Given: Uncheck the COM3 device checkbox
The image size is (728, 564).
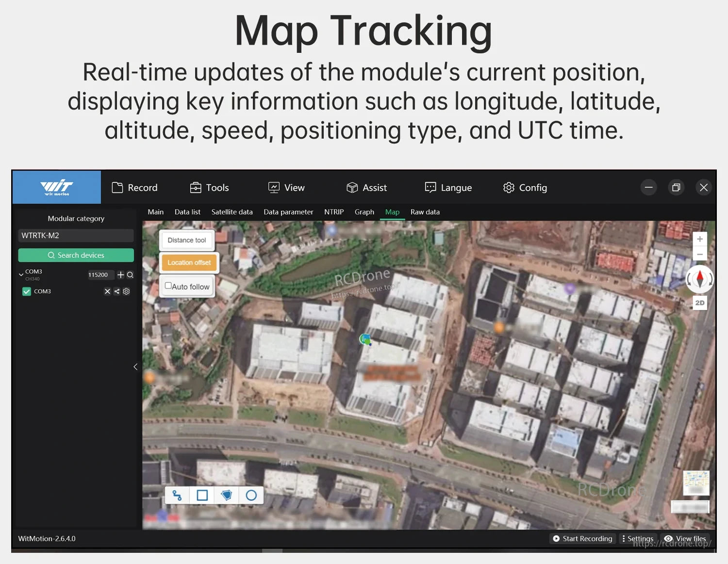Looking at the screenshot, I should pyautogui.click(x=27, y=291).
